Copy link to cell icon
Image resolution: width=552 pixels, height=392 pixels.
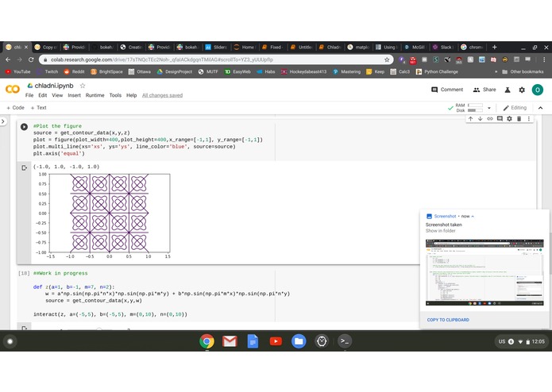[490, 119]
